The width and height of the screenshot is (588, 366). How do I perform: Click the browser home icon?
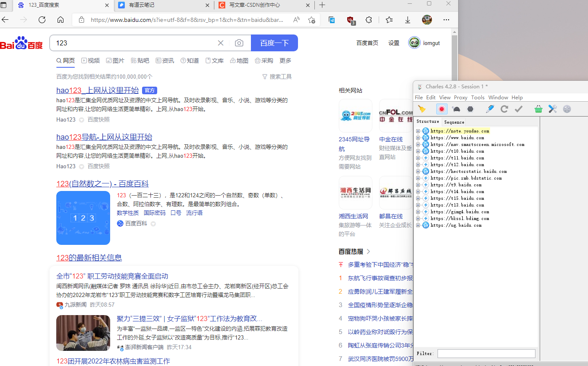(x=61, y=20)
